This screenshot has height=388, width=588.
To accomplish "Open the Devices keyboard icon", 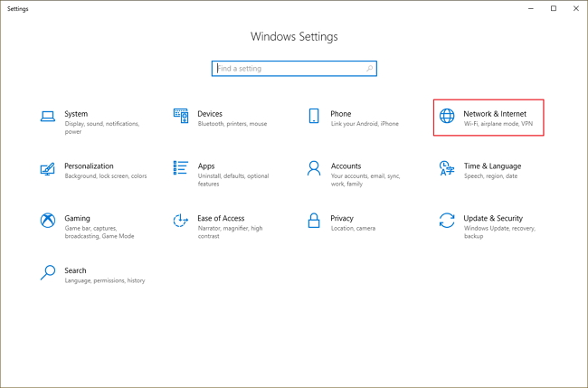I will (180, 116).
